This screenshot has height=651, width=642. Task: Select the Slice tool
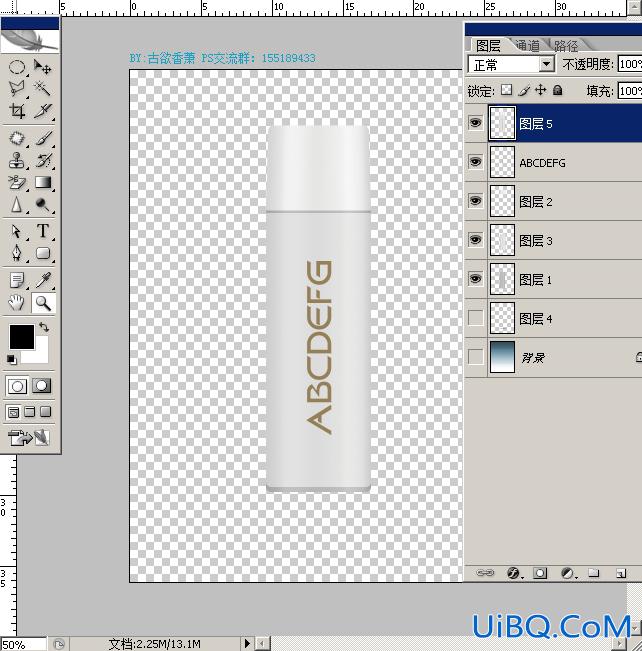[42, 110]
